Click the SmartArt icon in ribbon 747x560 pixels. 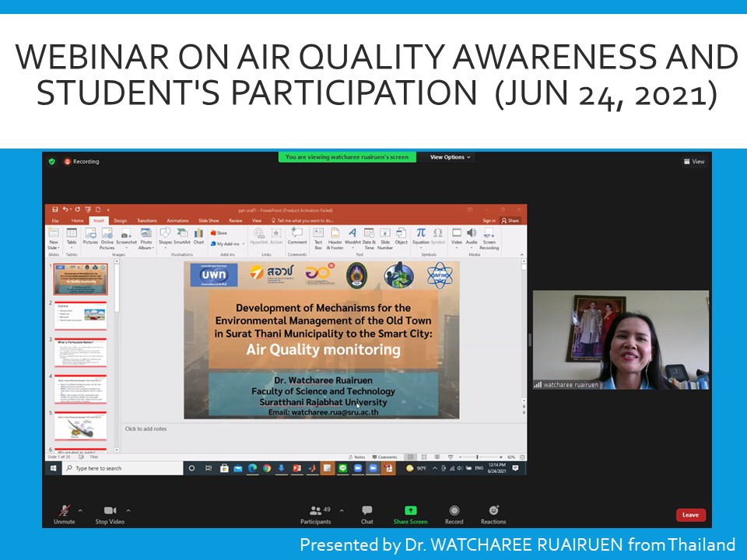point(181,236)
